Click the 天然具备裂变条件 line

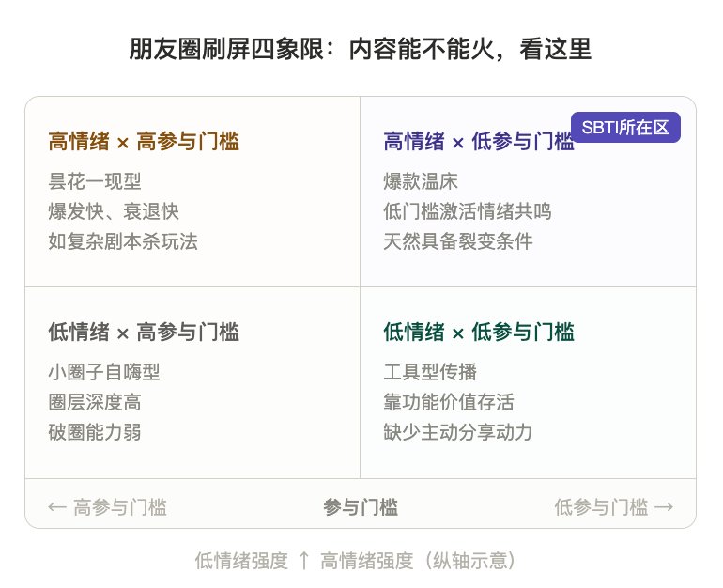pyautogui.click(x=458, y=241)
